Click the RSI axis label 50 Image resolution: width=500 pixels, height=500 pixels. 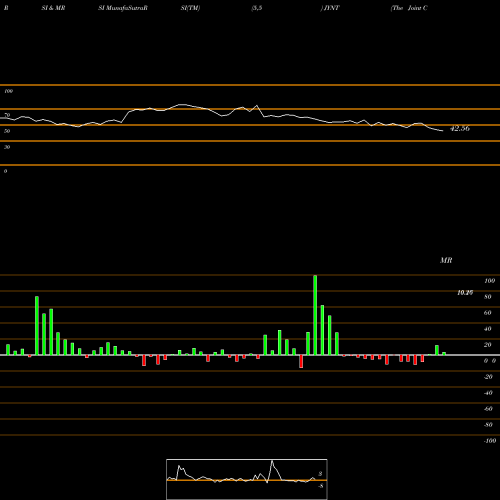[x=7, y=131]
